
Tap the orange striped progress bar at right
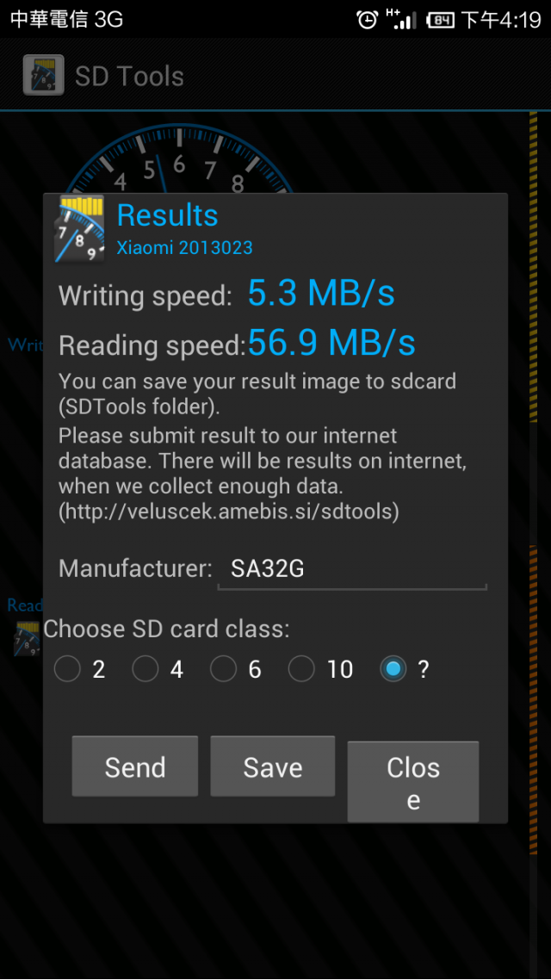[533, 700]
